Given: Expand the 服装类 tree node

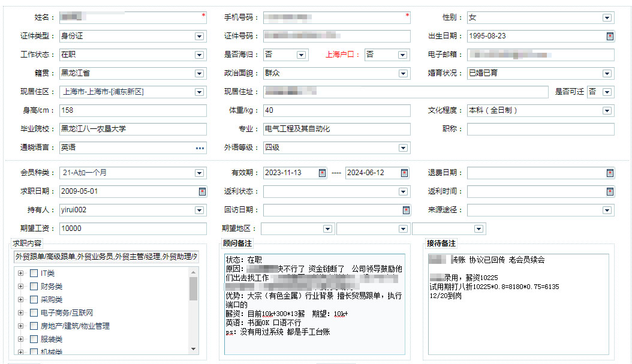Looking at the screenshot, I should tap(20, 339).
